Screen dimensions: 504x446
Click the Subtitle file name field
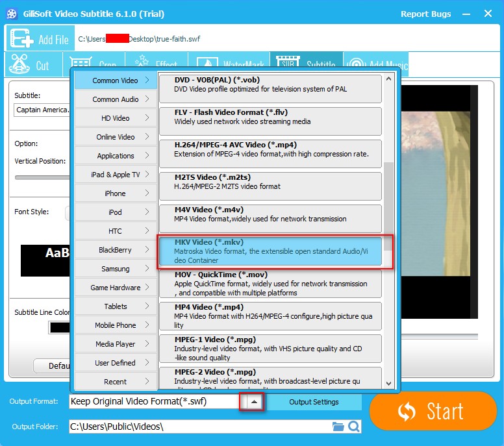click(x=42, y=110)
